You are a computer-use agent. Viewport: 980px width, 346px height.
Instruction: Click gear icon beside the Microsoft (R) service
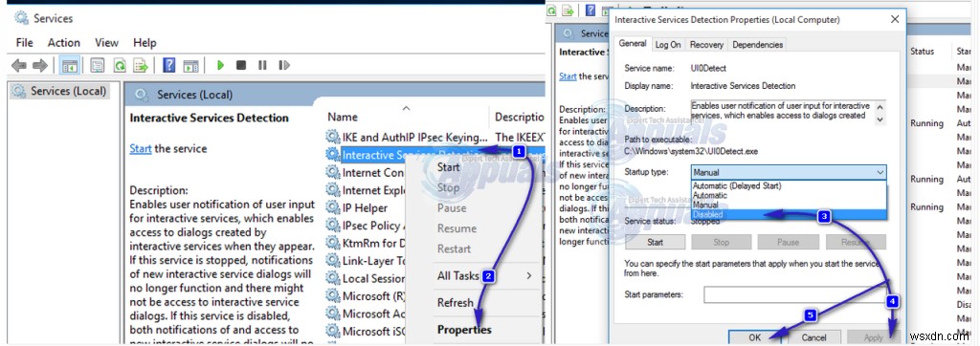[332, 295]
